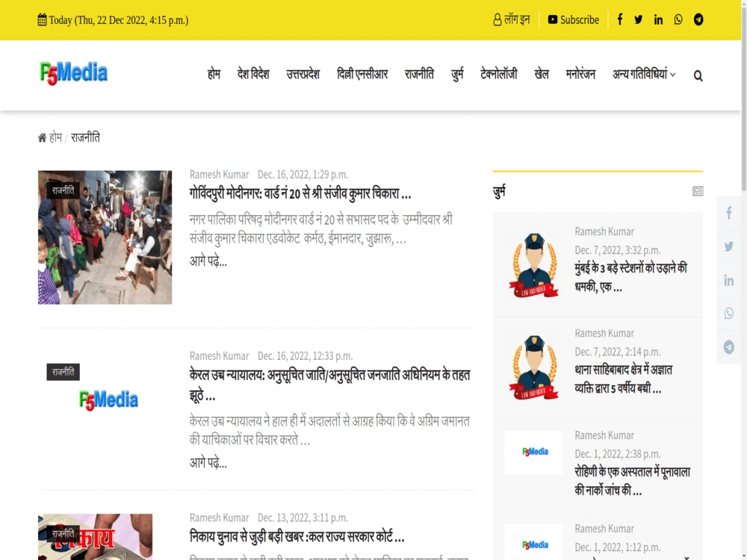Open मनोरंजन navigation item
The height and width of the screenshot is (560, 747).
[x=580, y=74]
